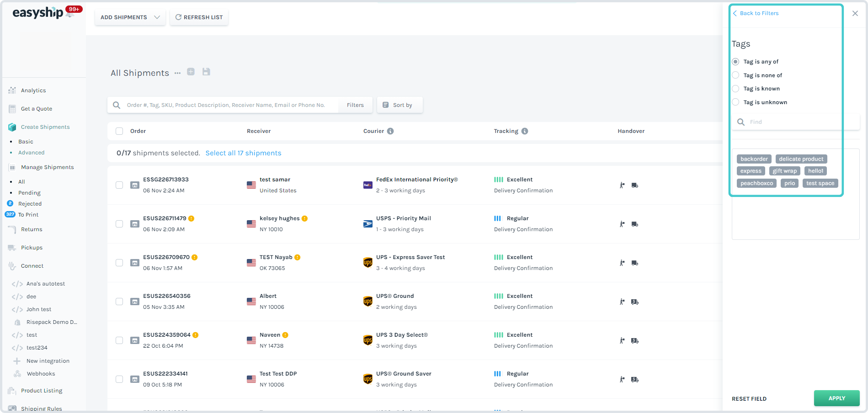
Task: Click the Tracking column info icon
Action: (x=525, y=131)
